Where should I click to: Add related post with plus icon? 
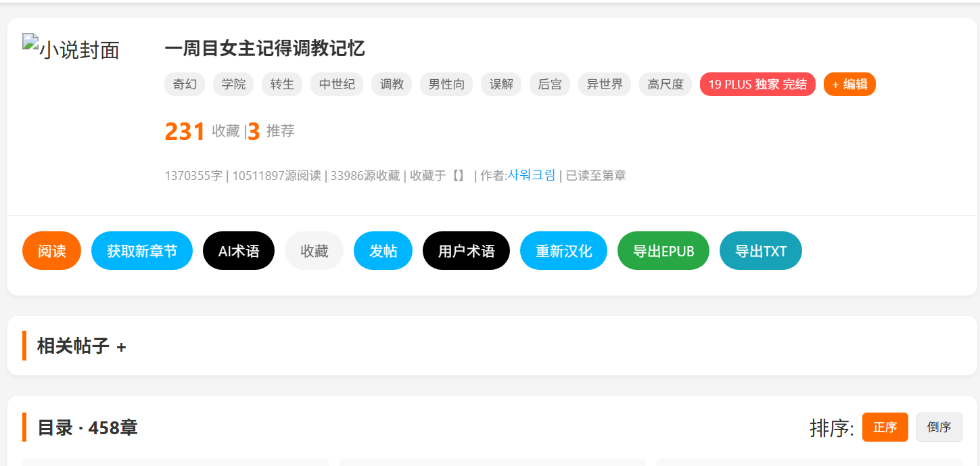click(x=122, y=347)
